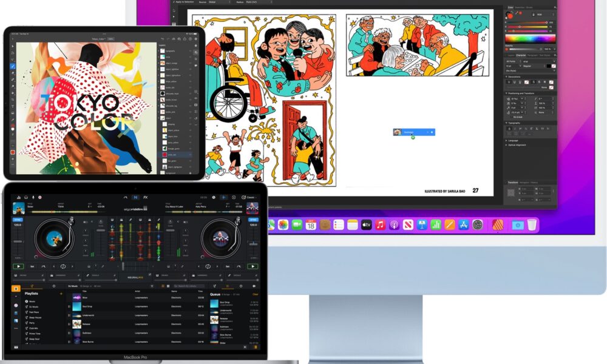Enable the FX panel in djay

point(146,197)
